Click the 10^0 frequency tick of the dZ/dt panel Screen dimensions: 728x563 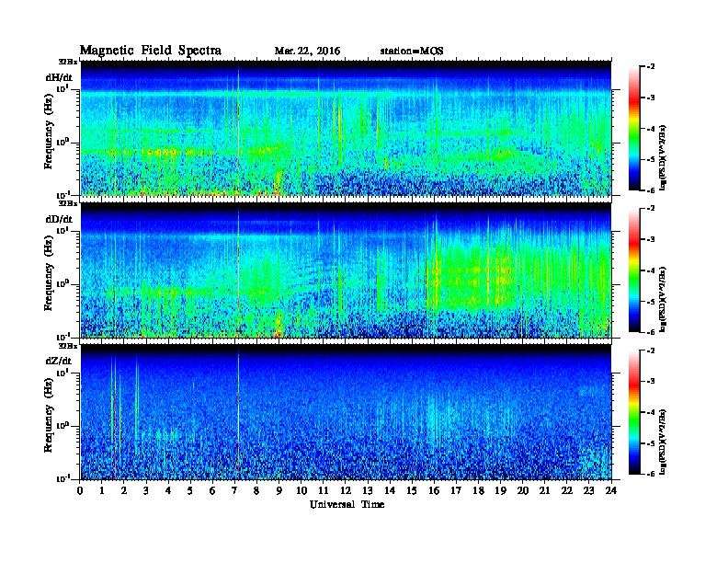pos(63,425)
